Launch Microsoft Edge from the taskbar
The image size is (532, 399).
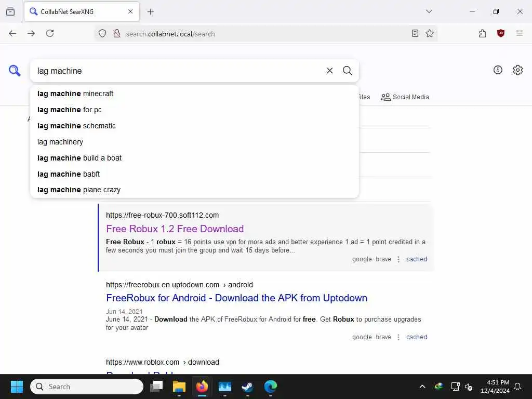coord(270,387)
